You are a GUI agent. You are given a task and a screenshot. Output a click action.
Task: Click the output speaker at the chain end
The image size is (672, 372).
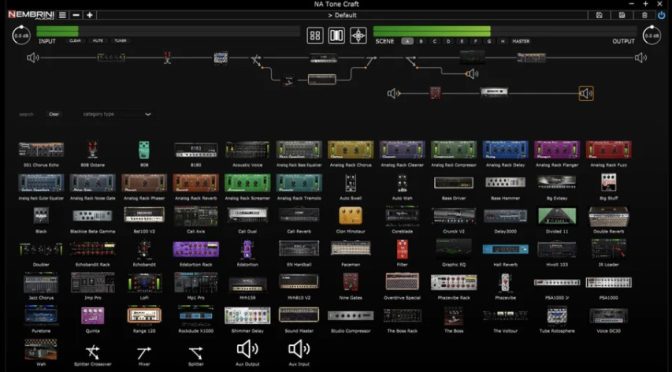pyautogui.click(x=641, y=57)
